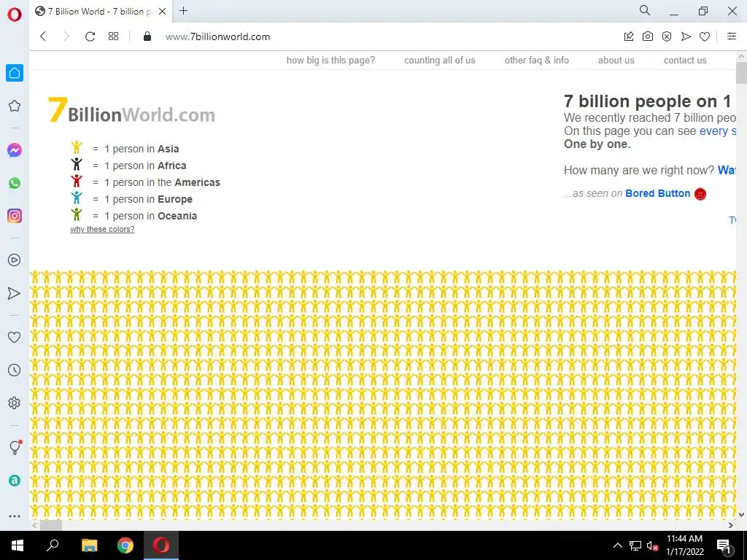
Task: Select the 7 Billion World tab
Action: point(100,12)
